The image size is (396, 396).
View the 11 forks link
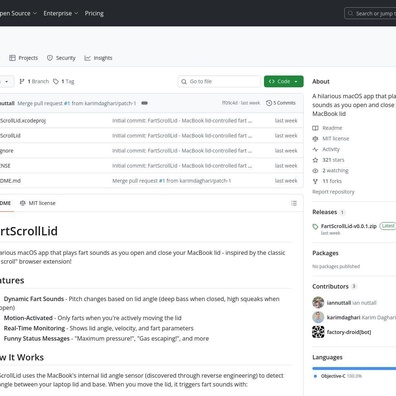pos(332,181)
